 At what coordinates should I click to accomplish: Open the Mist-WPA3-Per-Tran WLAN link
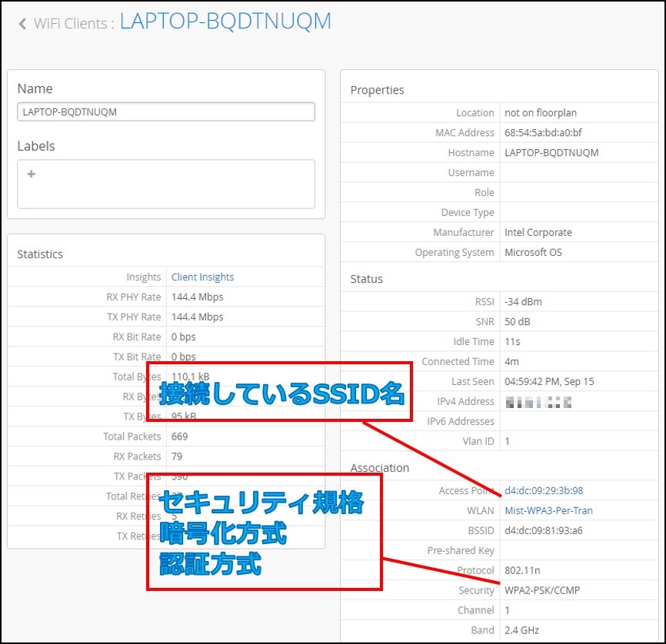548,511
